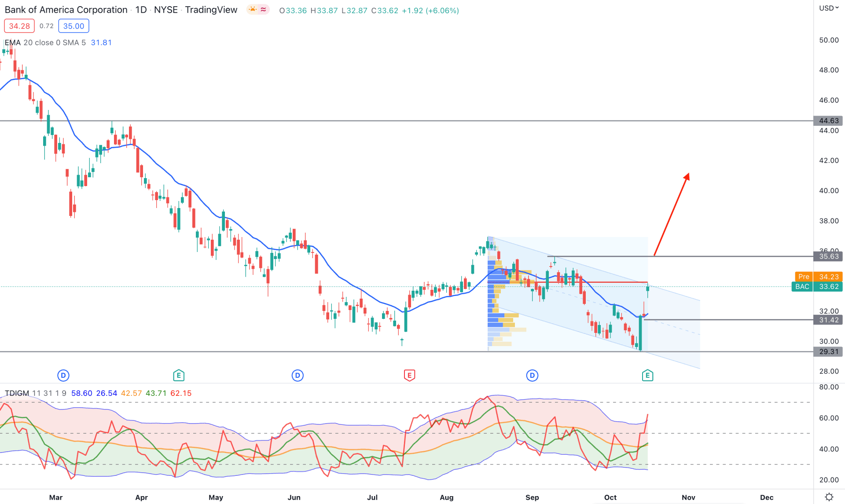Click the 29.31 horizontal line price label
Image resolution: width=845 pixels, height=504 pixels.
pyautogui.click(x=828, y=351)
